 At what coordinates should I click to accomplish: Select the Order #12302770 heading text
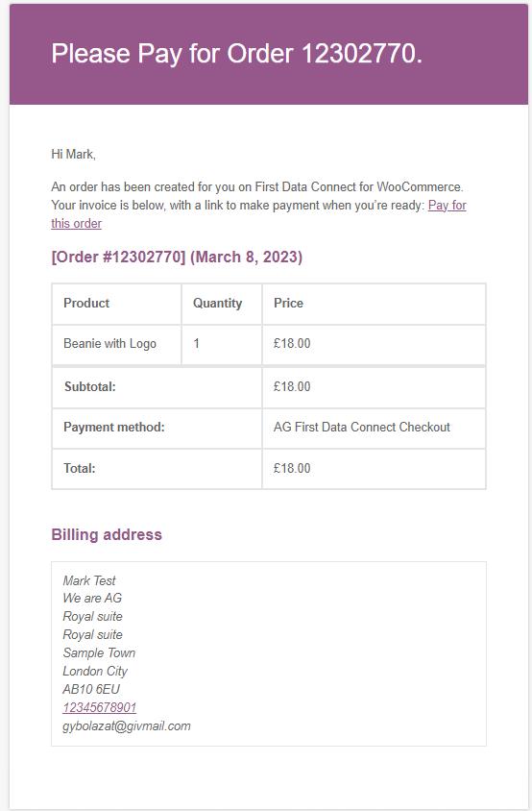[x=177, y=258]
